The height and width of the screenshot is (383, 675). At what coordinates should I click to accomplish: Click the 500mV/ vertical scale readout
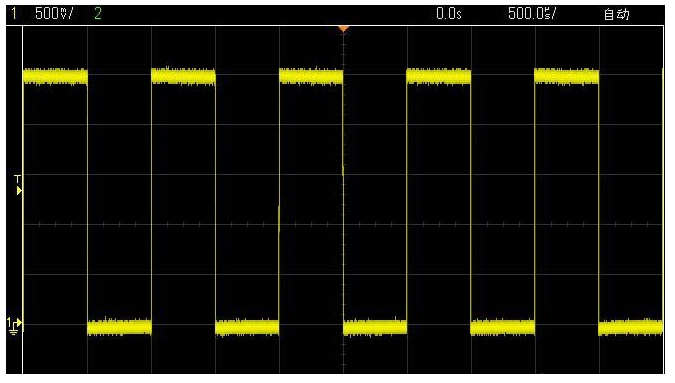pyautogui.click(x=54, y=14)
